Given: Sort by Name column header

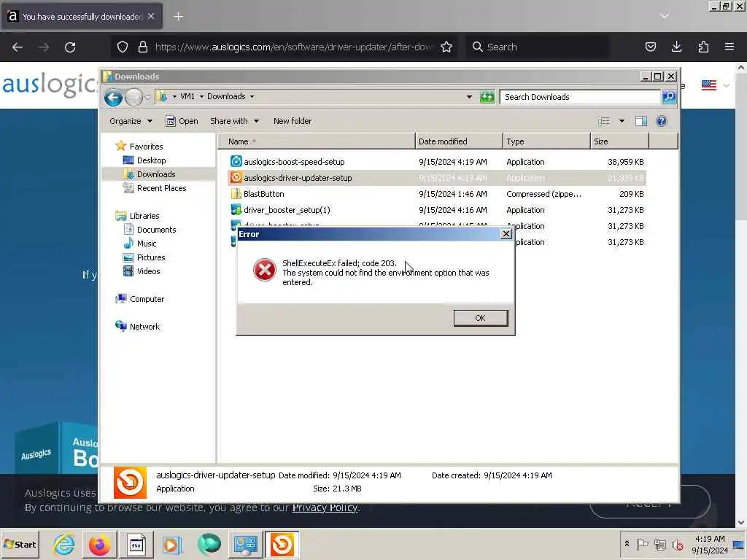Looking at the screenshot, I should point(317,141).
